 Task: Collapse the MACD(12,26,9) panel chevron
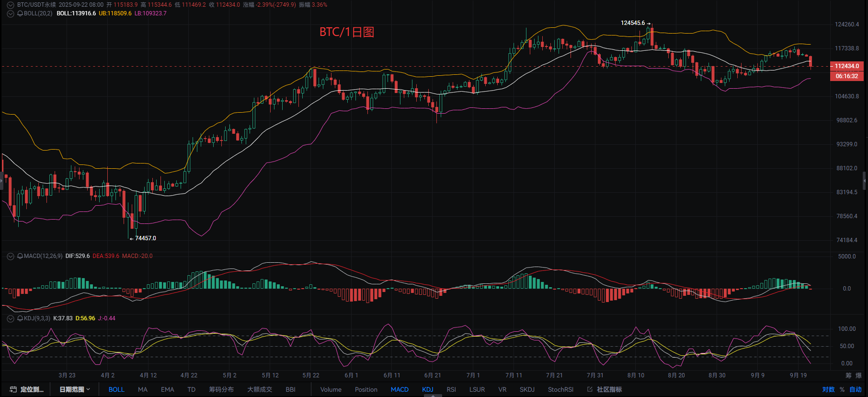click(10, 256)
